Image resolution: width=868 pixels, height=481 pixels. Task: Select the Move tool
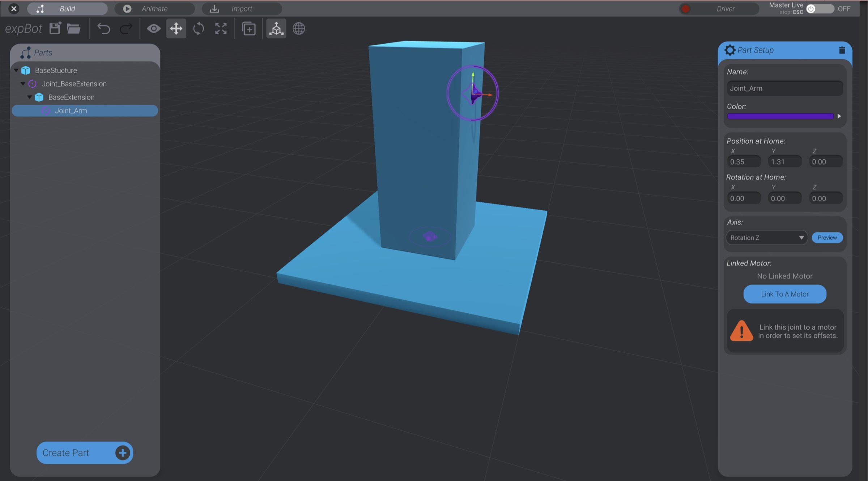pos(176,29)
